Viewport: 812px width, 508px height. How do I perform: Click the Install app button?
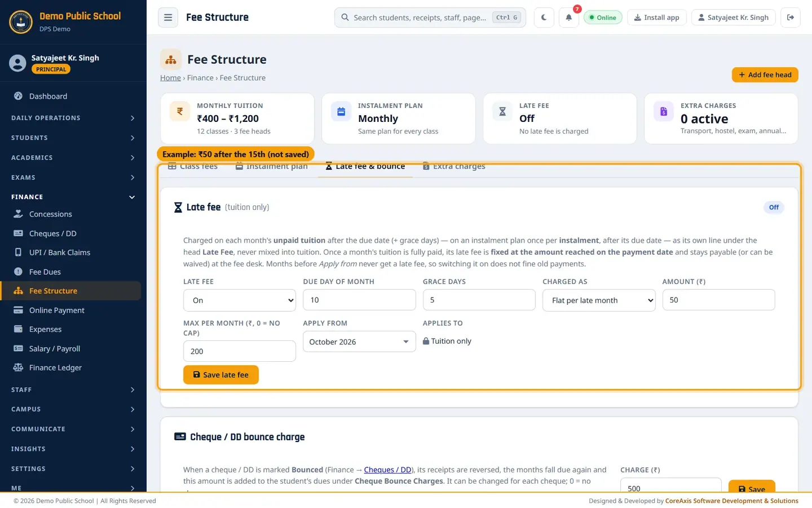pyautogui.click(x=656, y=17)
